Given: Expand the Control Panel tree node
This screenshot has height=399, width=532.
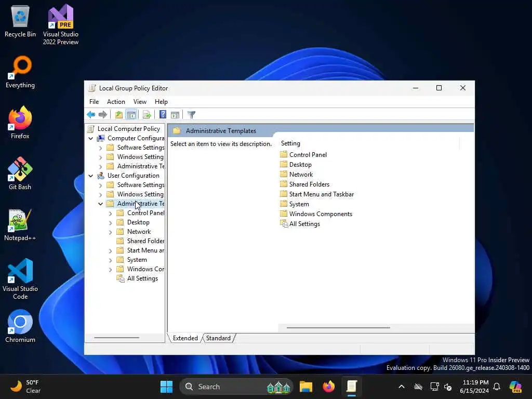Looking at the screenshot, I should [x=110, y=214].
